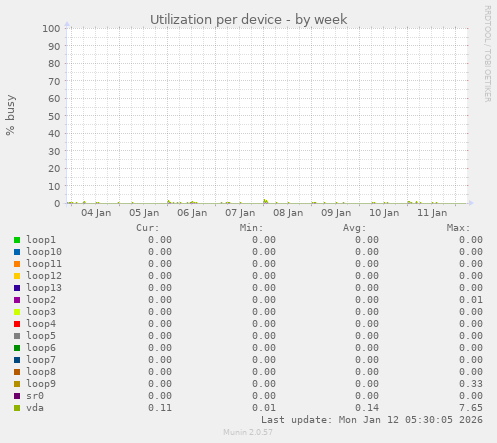Click the 50 y-axis label
The width and height of the screenshot is (497, 443).
[54, 116]
